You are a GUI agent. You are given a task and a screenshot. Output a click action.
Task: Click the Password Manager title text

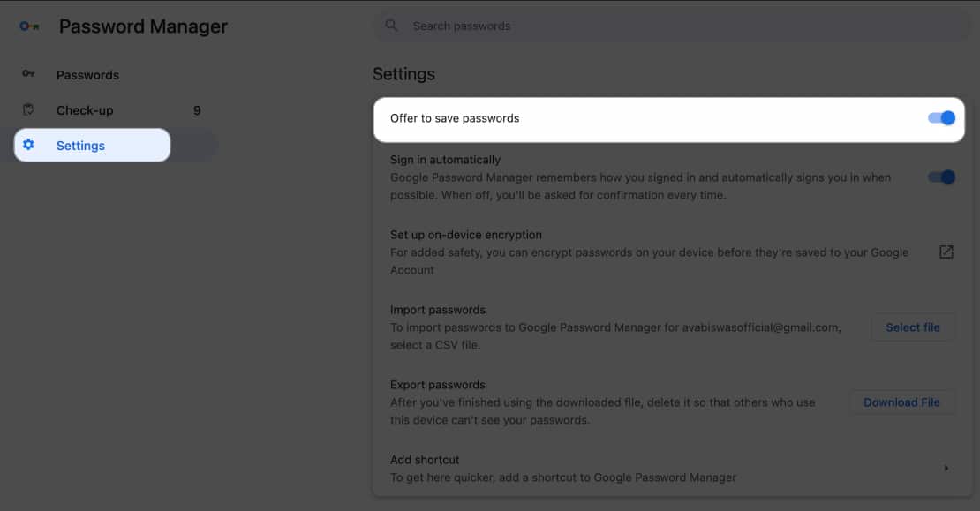[x=143, y=26]
